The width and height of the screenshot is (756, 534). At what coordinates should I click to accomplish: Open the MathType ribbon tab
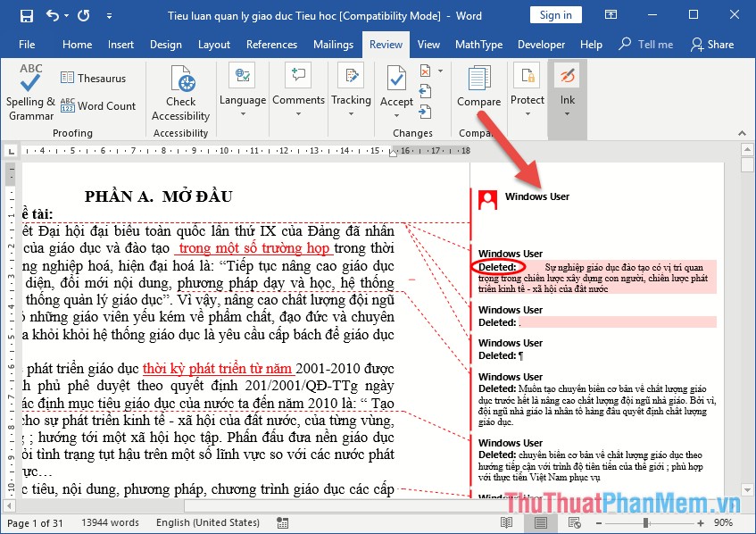[x=479, y=44]
